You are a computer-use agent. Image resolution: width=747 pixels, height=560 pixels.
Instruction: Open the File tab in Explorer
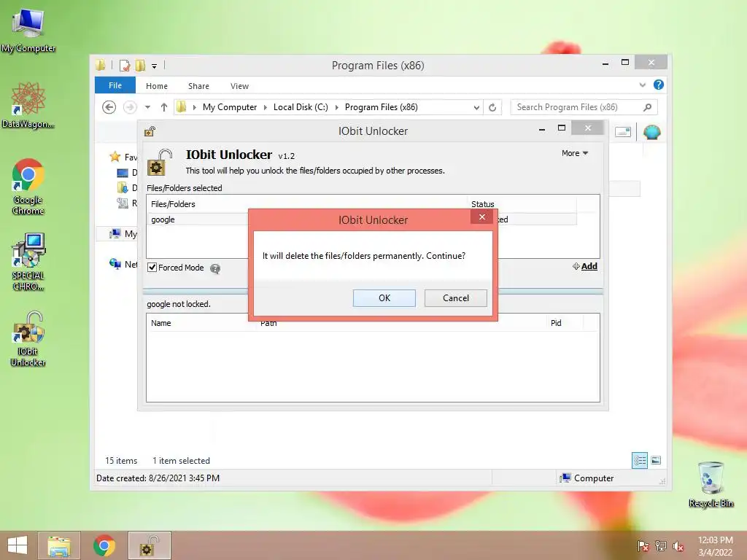pos(115,85)
